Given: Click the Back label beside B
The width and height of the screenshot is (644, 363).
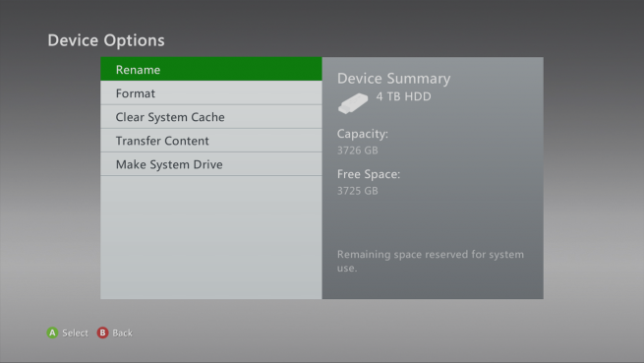Looking at the screenshot, I should (x=122, y=333).
